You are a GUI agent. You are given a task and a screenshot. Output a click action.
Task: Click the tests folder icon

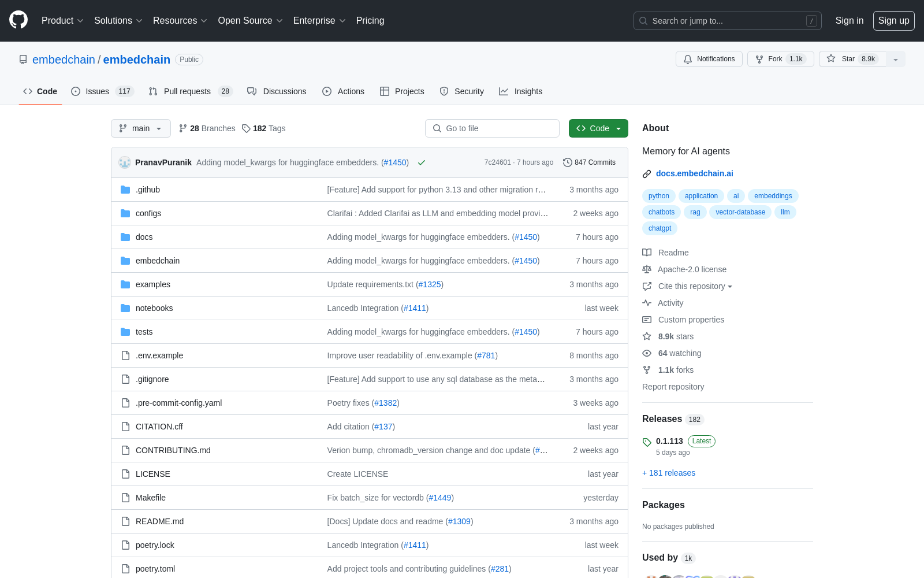[125, 332]
